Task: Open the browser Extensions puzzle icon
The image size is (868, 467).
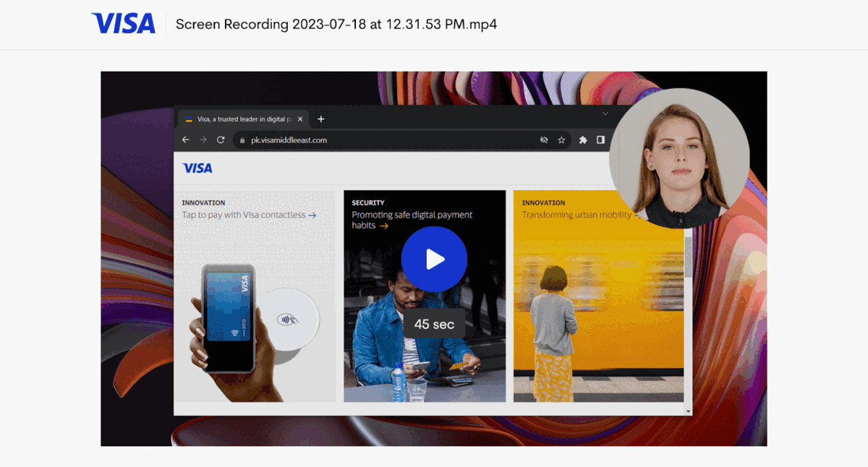Action: point(583,140)
